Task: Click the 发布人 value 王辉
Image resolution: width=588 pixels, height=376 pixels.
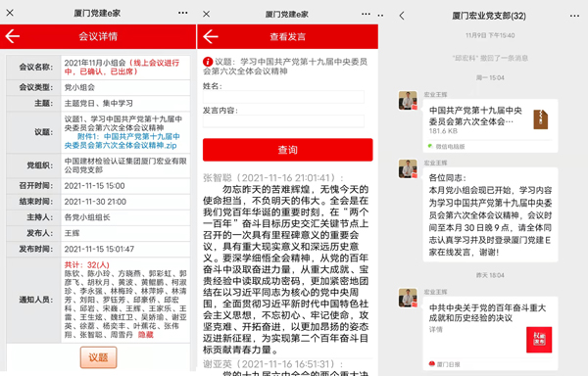Action: [x=72, y=233]
